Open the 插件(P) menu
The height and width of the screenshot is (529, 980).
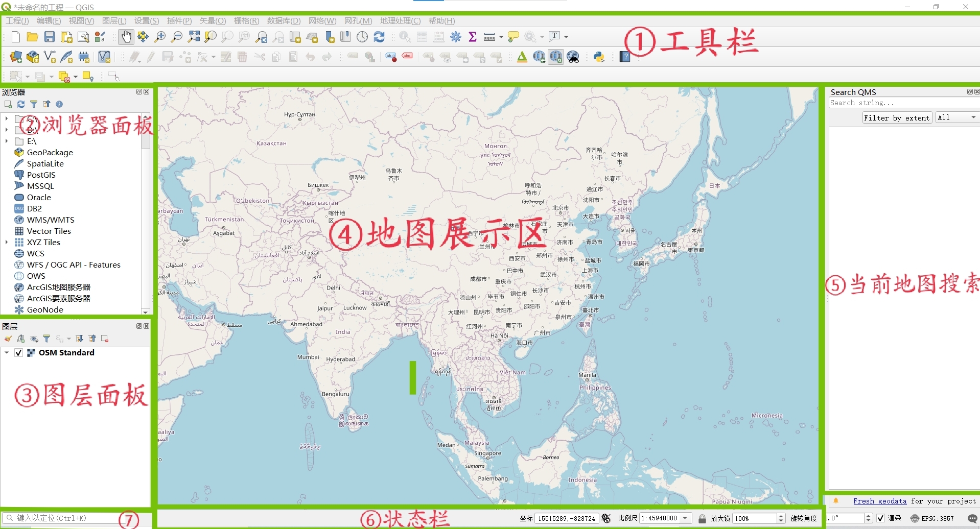pyautogui.click(x=179, y=21)
